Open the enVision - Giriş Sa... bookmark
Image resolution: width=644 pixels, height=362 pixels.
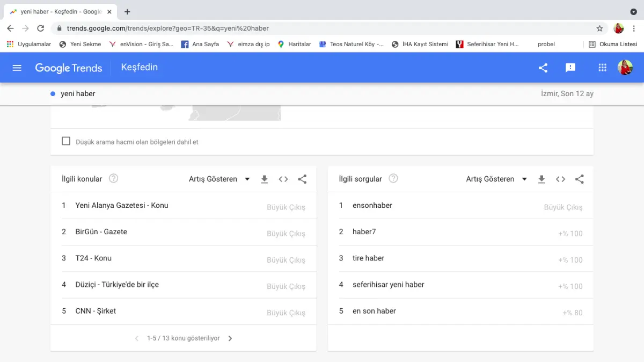click(141, 44)
